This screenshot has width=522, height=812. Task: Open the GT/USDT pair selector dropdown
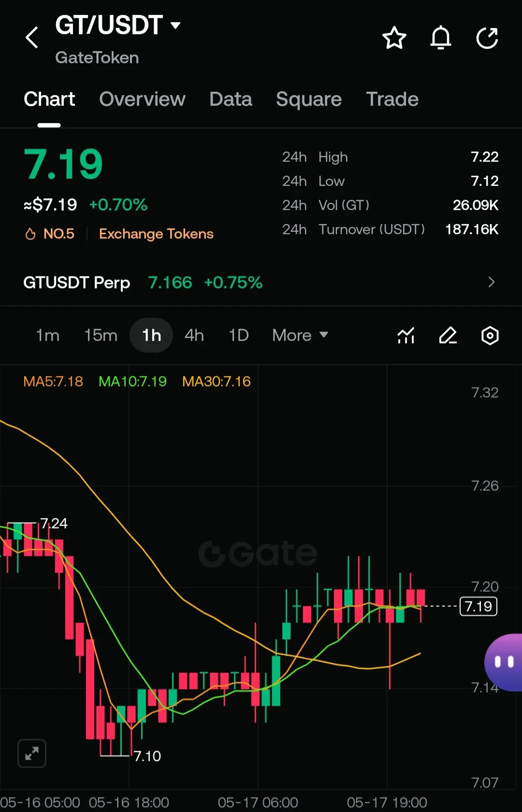(118, 25)
